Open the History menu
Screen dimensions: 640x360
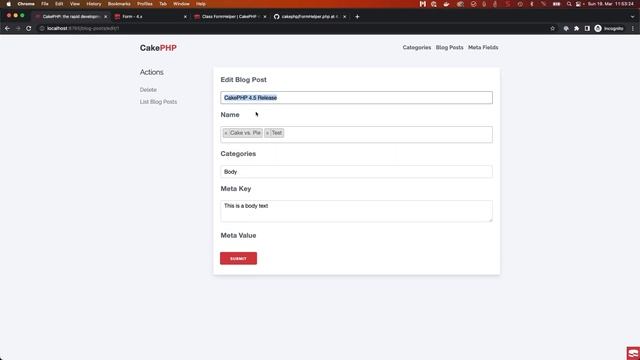(94, 4)
